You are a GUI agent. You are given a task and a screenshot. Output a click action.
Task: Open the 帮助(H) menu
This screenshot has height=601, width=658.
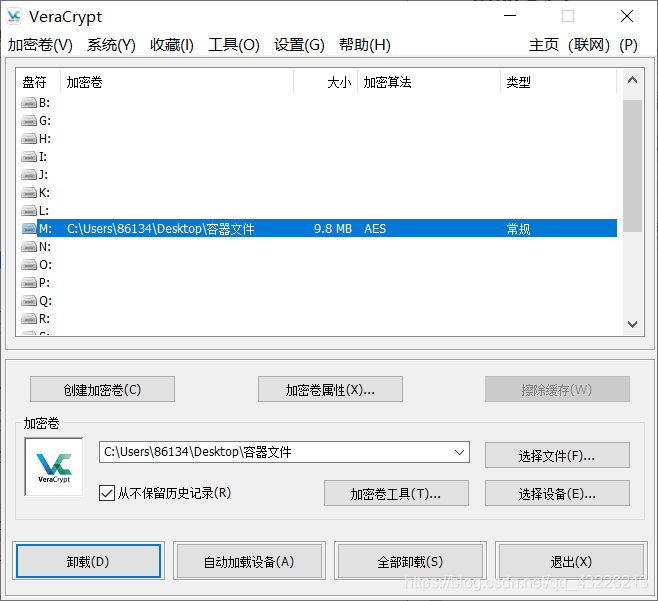pyautogui.click(x=365, y=45)
